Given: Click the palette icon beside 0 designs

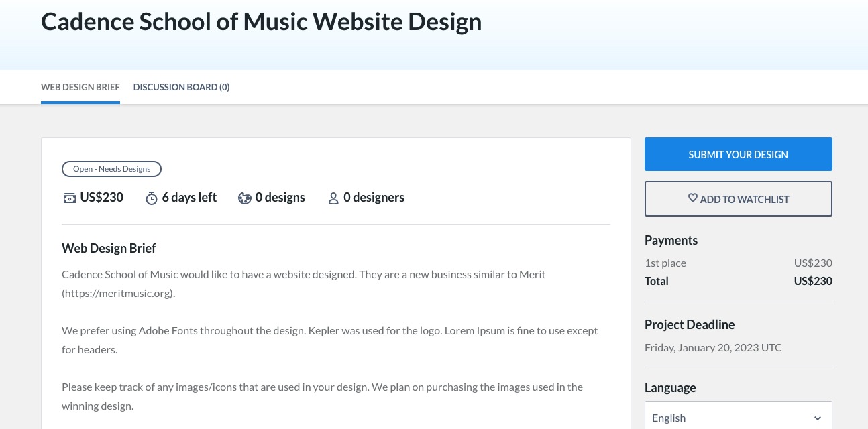Looking at the screenshot, I should pyautogui.click(x=245, y=198).
